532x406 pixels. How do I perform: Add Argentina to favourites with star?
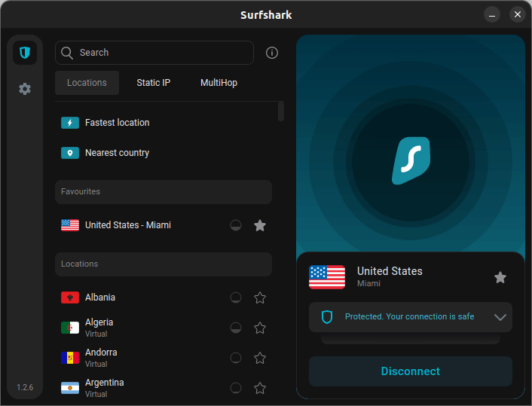click(x=260, y=388)
